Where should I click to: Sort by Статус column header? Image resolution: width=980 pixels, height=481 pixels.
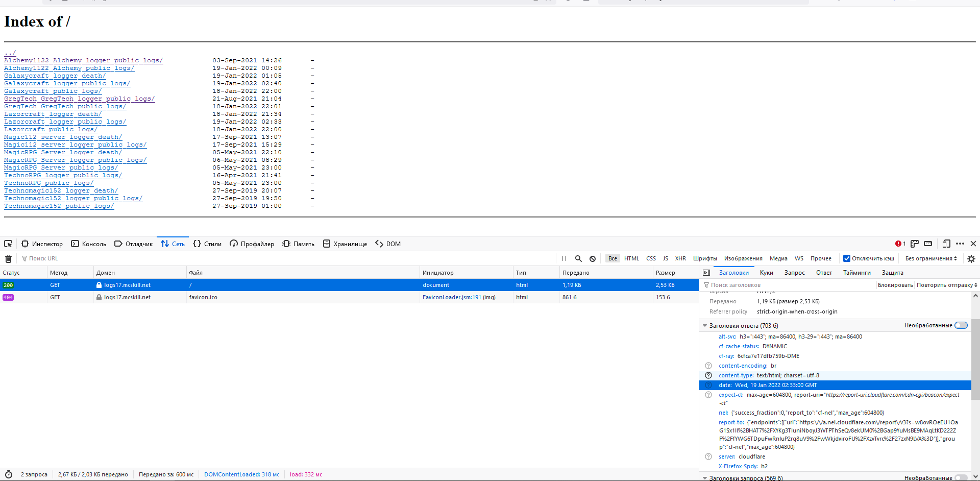click(23, 273)
